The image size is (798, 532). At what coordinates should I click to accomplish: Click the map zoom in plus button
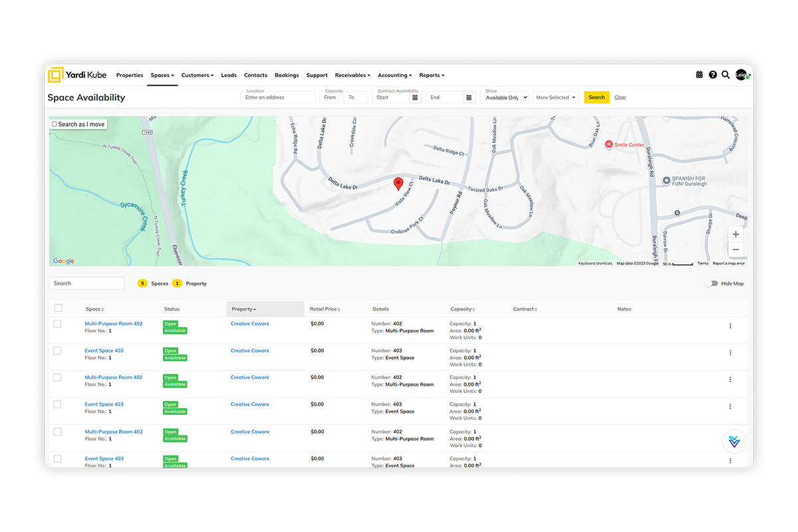point(735,235)
